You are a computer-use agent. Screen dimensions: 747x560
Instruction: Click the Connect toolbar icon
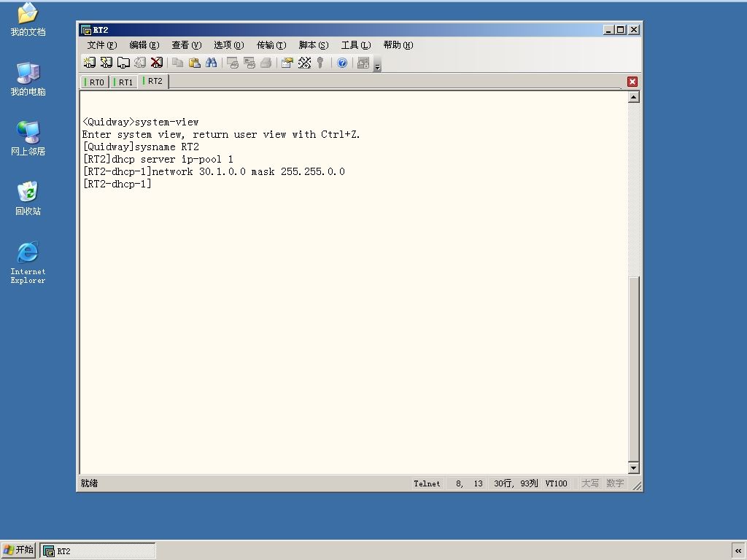tap(89, 63)
